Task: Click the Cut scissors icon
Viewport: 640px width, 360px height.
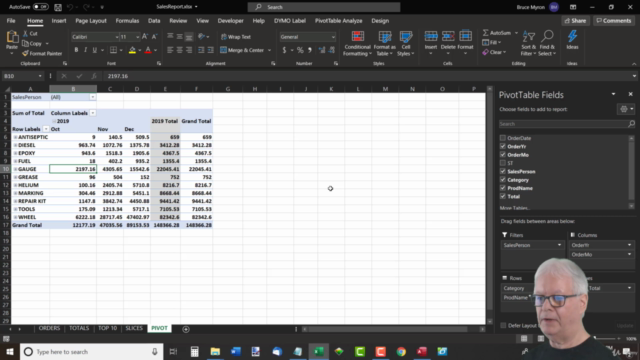Action: point(25,34)
